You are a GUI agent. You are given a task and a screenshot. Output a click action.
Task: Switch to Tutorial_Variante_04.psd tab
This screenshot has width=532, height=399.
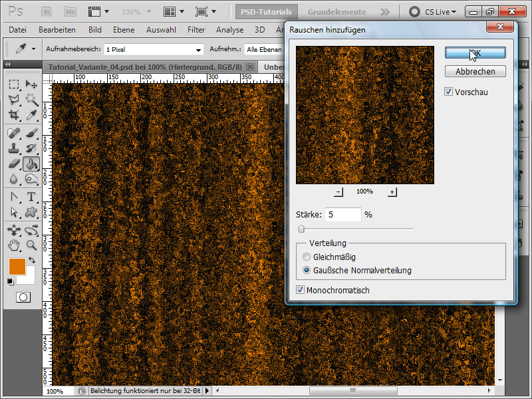[145, 67]
